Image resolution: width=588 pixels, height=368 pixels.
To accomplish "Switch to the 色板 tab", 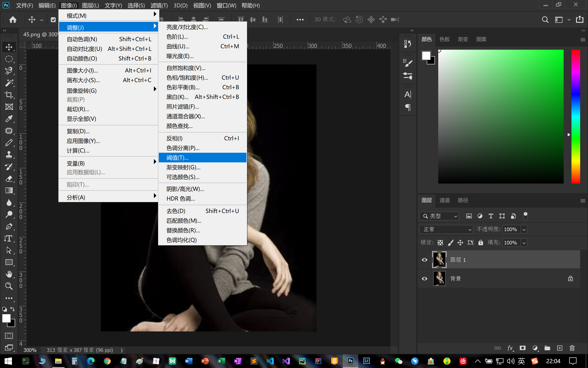I will pyautogui.click(x=444, y=39).
